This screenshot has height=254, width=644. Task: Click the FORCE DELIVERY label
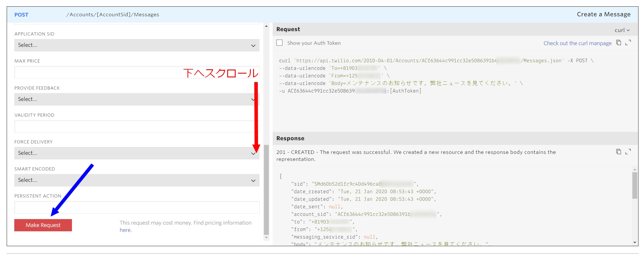point(33,142)
